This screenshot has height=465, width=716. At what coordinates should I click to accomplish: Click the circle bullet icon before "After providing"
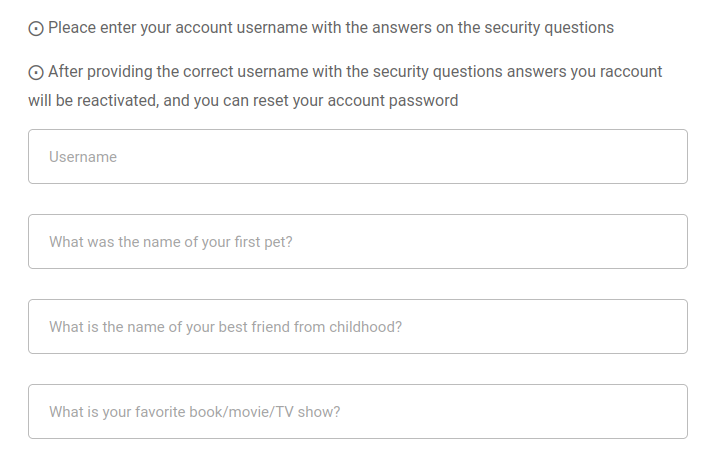tap(36, 73)
